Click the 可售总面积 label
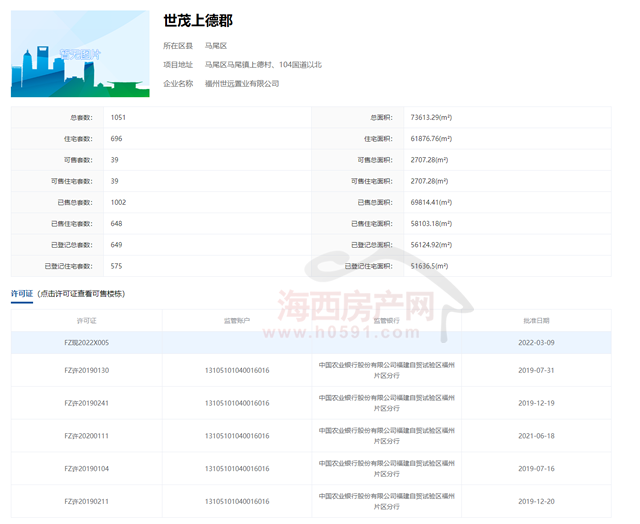This screenshot has height=524, width=640. [375, 160]
